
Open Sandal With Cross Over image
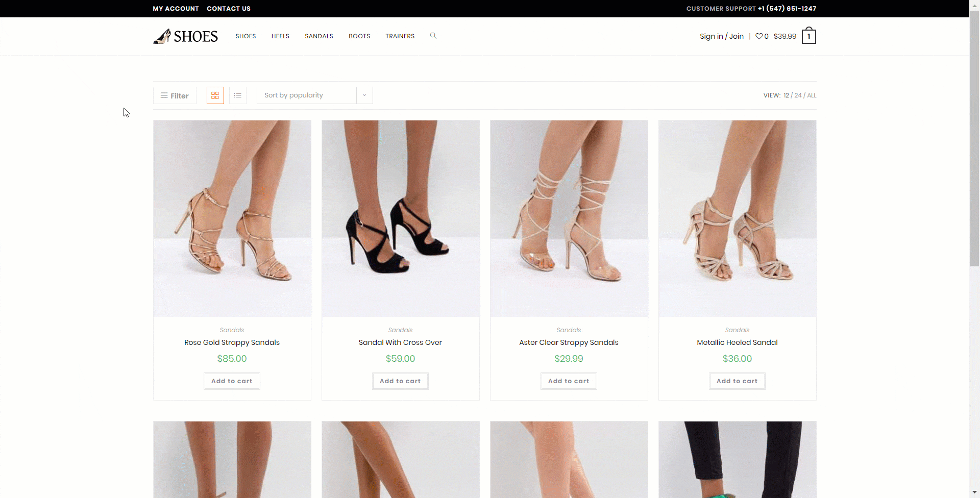click(401, 218)
